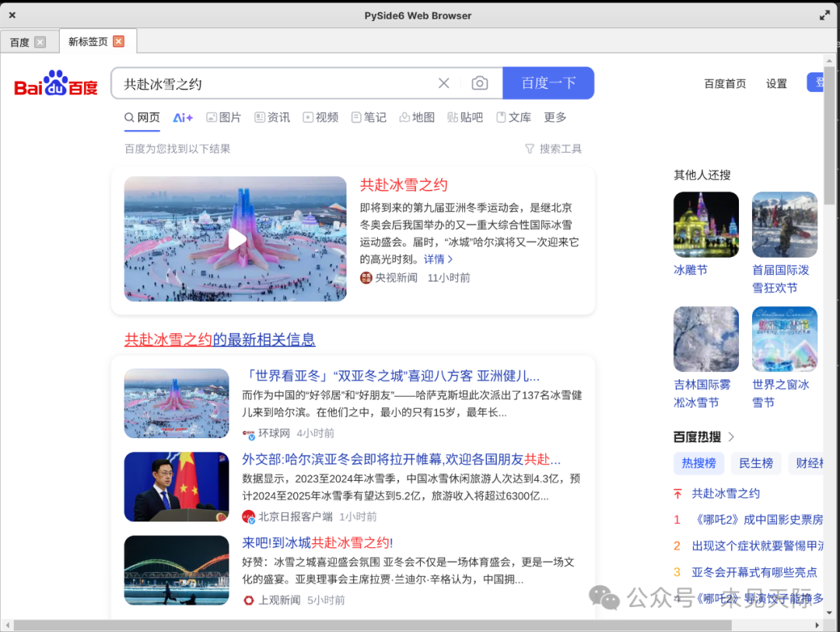This screenshot has height=632, width=840.
Task: Open 世界看亚冬 news thumbnail
Action: [177, 403]
